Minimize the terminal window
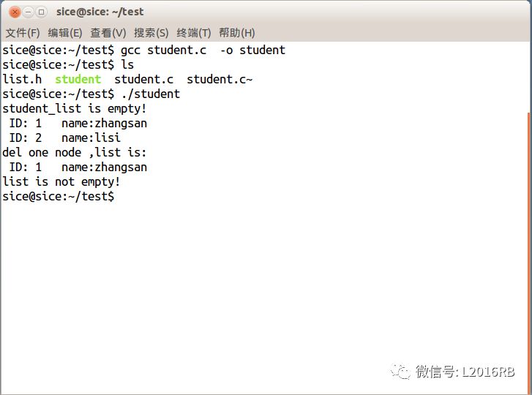532x395 pixels. tap(27, 12)
